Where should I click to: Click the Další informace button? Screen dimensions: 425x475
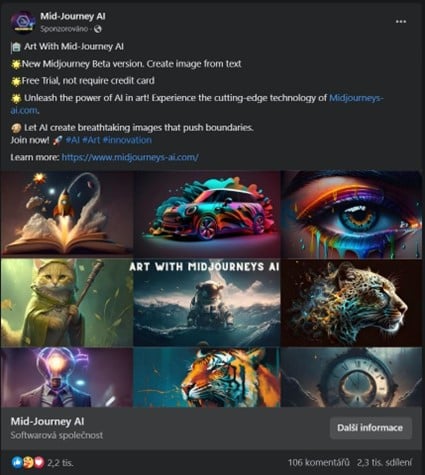click(370, 428)
